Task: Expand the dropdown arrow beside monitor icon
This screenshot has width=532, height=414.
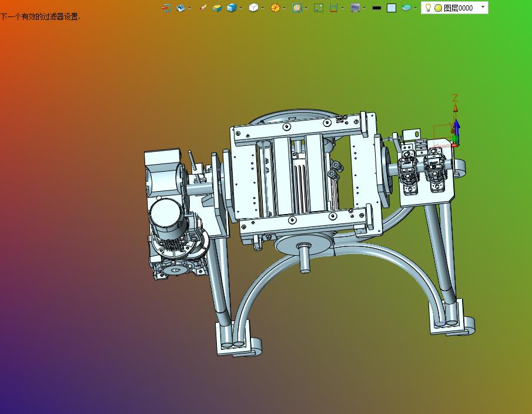Action: point(364,8)
